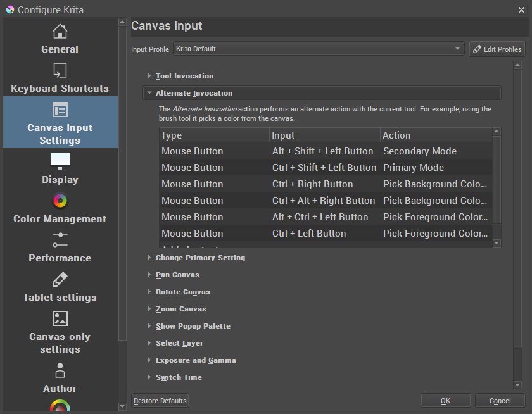Click the Action column header
Image resolution: width=532 pixels, height=414 pixels.
tap(436, 135)
